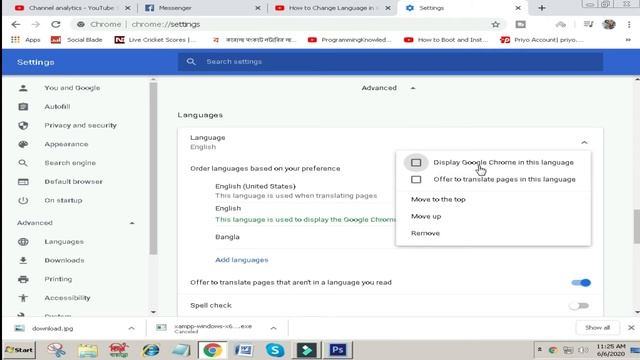Show more bookmarks chevron

pyautogui.click(x=628, y=40)
